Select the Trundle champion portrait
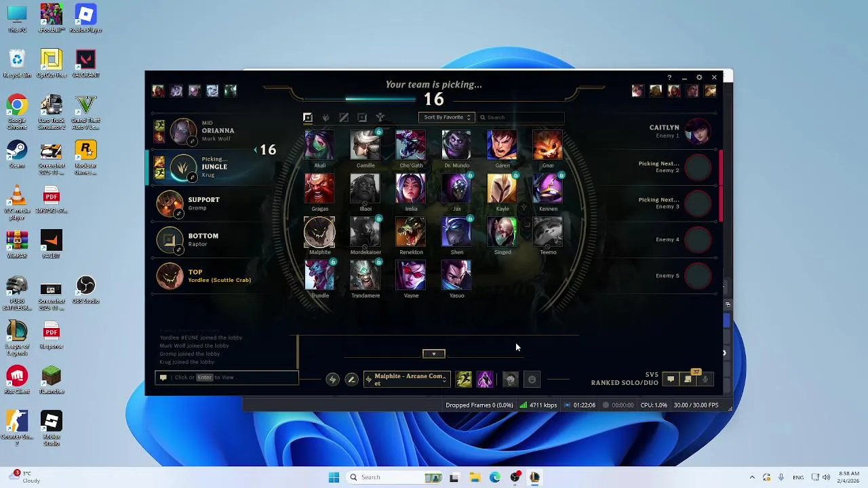The height and width of the screenshot is (488, 868). click(319, 275)
